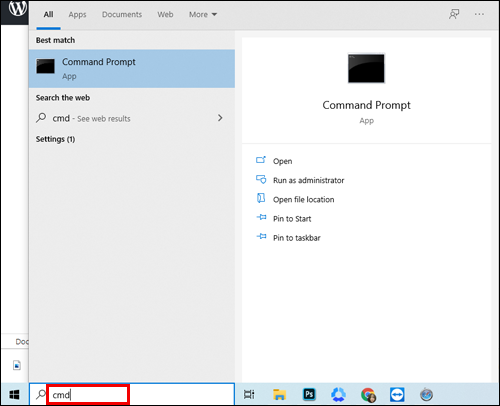Click the Windows Start button
This screenshot has width=500, height=406.
14,395
